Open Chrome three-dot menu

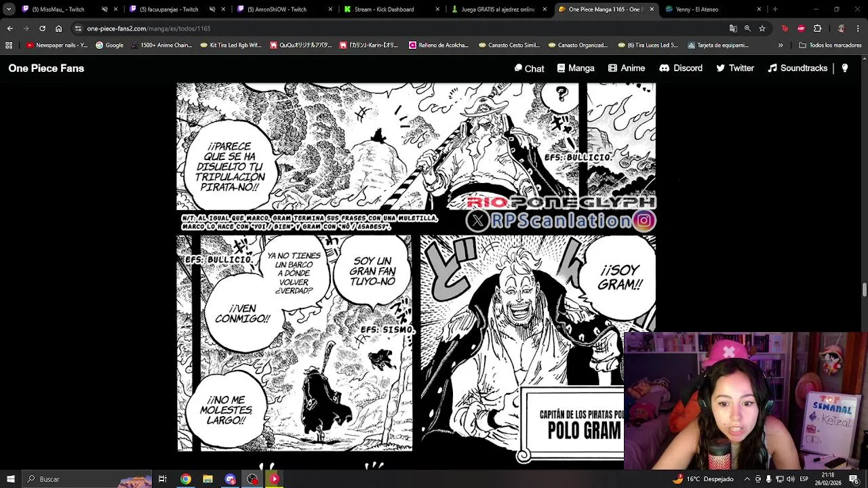tap(859, 28)
